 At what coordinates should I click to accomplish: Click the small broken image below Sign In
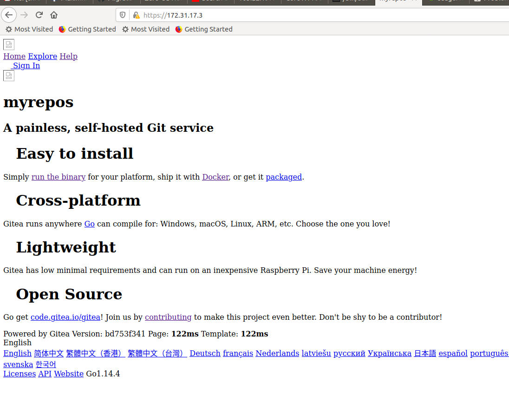[x=8, y=76]
